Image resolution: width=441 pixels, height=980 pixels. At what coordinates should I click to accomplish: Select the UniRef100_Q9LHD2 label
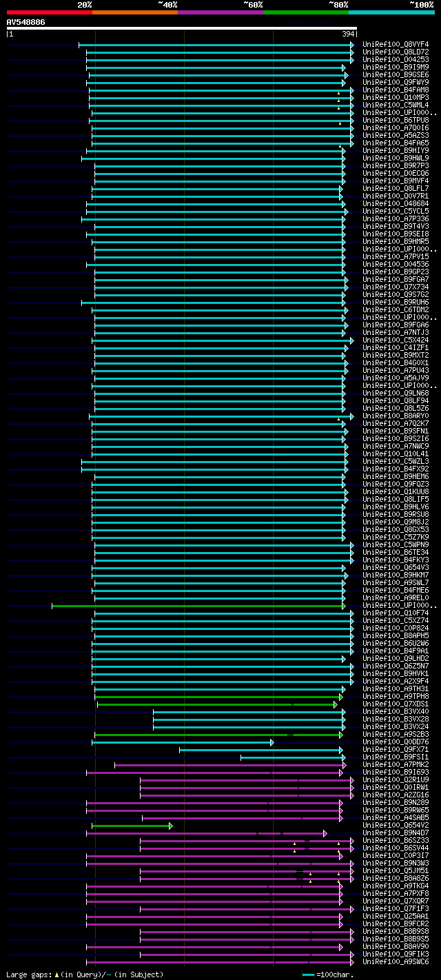pyautogui.click(x=396, y=658)
